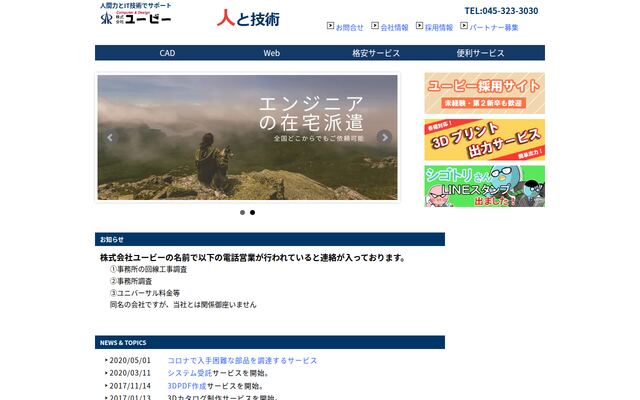Click TEL:045-323-3030 phone number
The image size is (640, 400).
pos(501,11)
